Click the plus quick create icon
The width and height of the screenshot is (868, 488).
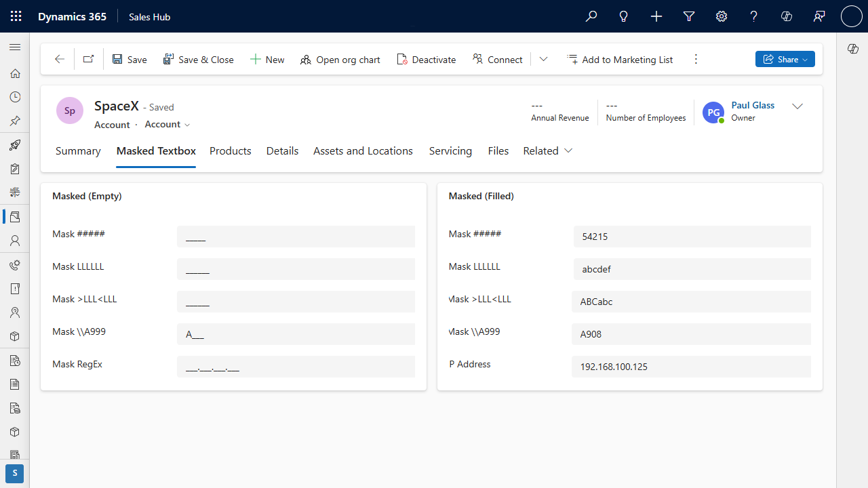[656, 16]
